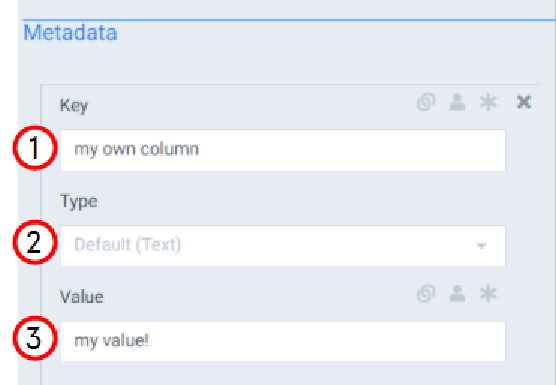The image size is (556, 385).
Task: Focus the Key field containing 'my own column'
Action: [283, 150]
